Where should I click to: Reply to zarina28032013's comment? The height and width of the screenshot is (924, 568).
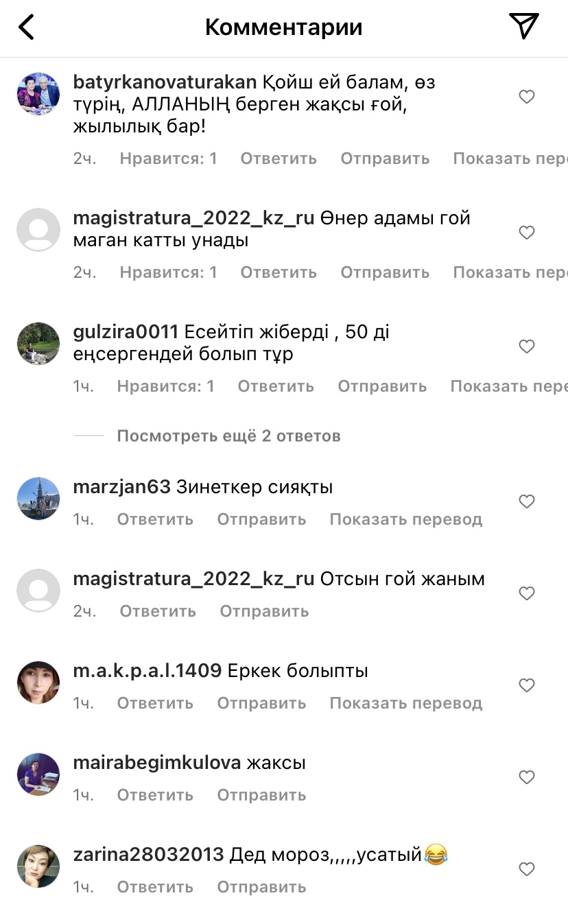155,888
